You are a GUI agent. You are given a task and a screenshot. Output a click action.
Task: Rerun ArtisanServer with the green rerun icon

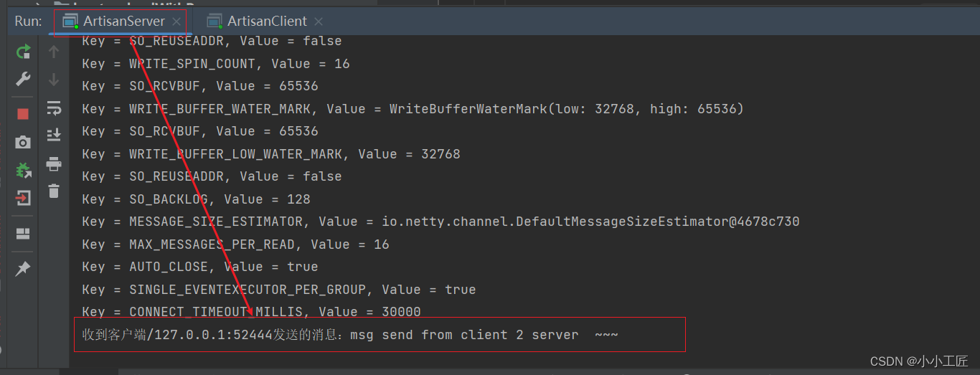[23, 51]
